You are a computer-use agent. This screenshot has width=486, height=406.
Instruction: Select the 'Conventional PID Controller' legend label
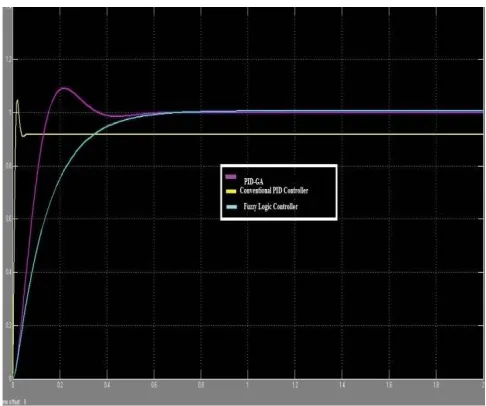click(274, 191)
